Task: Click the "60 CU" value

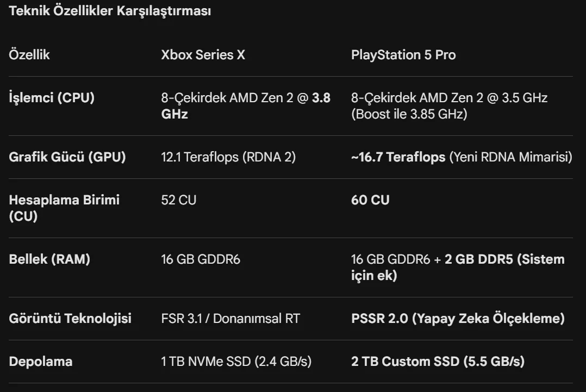Action: tap(370, 200)
